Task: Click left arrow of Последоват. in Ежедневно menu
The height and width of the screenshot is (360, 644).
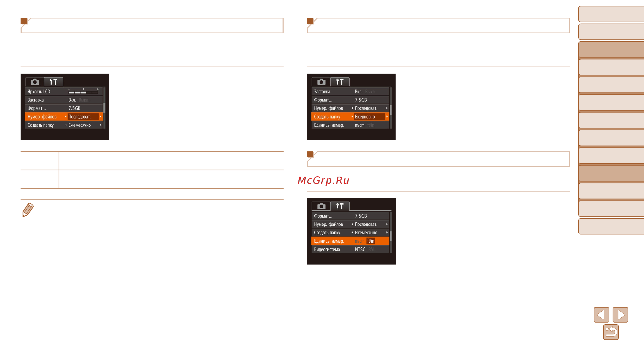Action: click(x=352, y=108)
